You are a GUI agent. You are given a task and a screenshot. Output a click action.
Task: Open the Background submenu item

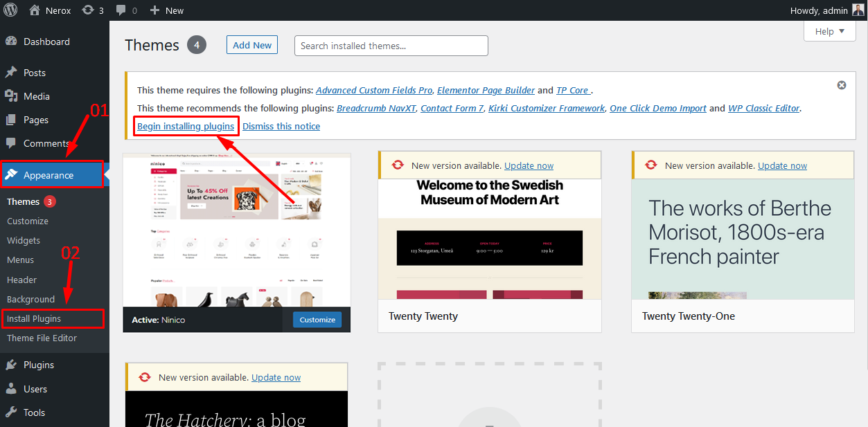[30, 299]
